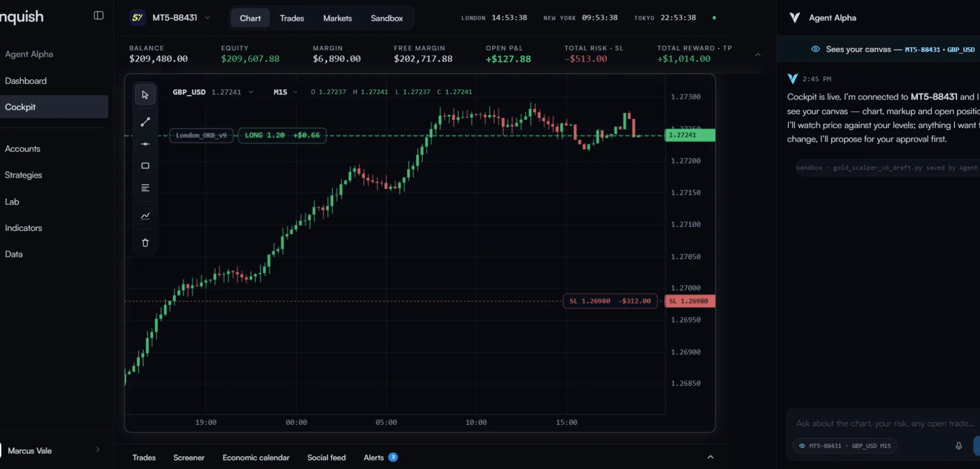
Task: Click the Open P&L value +$127.88
Action: click(508, 59)
